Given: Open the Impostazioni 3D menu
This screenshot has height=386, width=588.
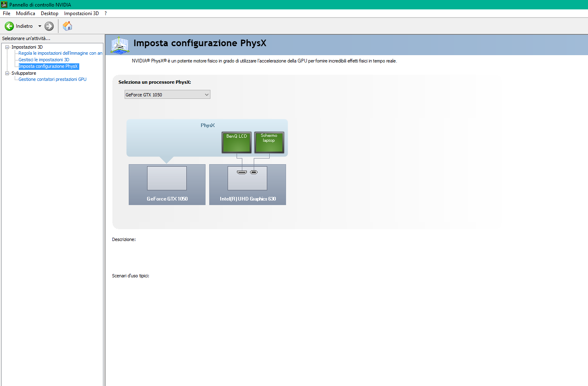Looking at the screenshot, I should pos(81,13).
